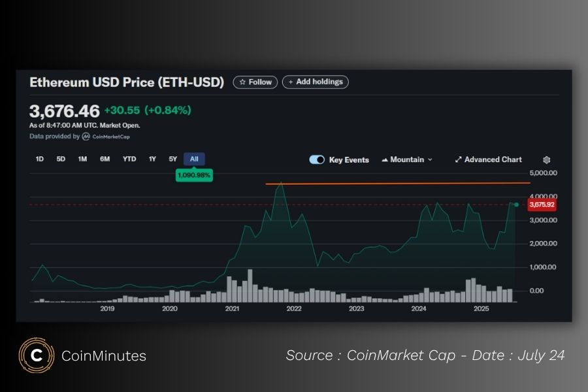Click the 3,676.46 price value
Screen dimensions: 588x392
[x=65, y=111]
